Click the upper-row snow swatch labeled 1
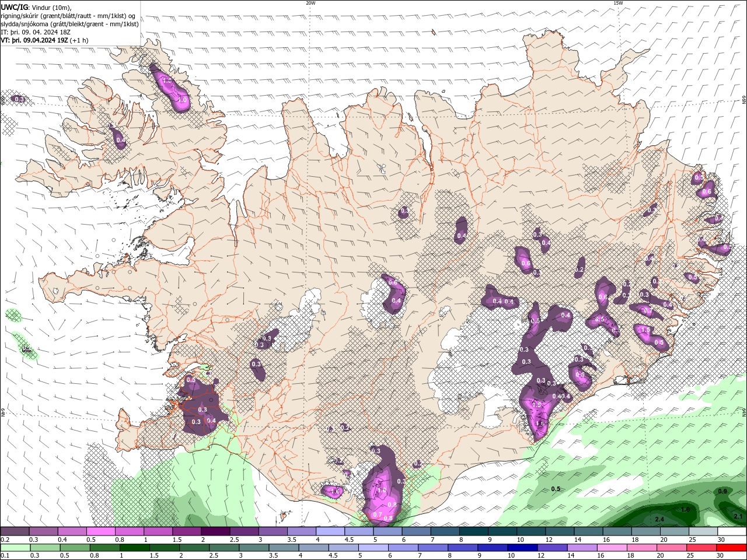 (x=158, y=531)
